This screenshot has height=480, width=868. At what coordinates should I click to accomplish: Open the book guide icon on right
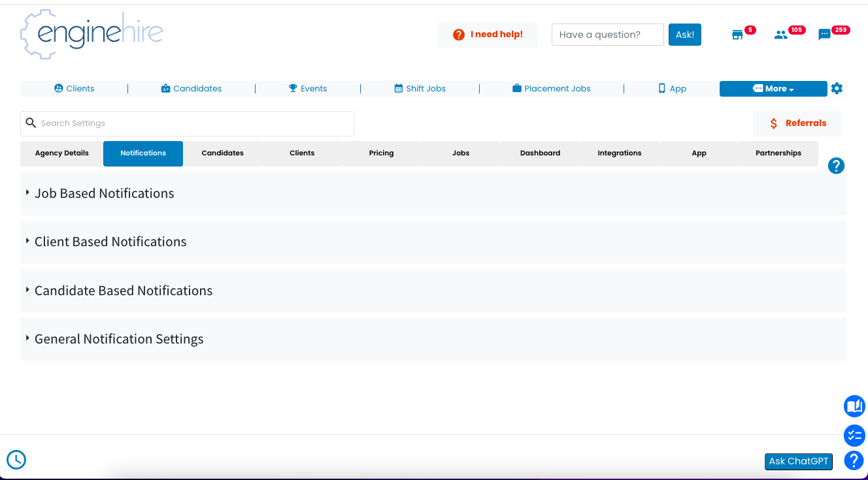pyautogui.click(x=854, y=406)
